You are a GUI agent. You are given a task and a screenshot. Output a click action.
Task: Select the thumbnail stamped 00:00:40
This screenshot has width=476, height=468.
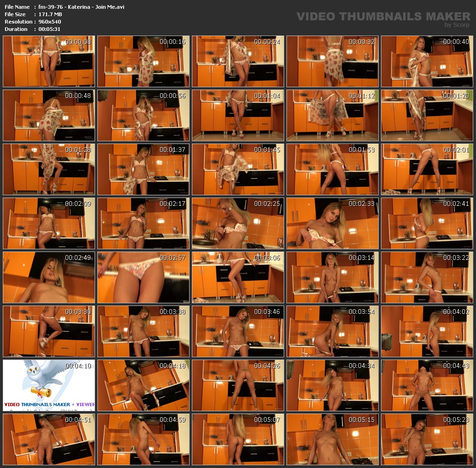[x=427, y=61]
